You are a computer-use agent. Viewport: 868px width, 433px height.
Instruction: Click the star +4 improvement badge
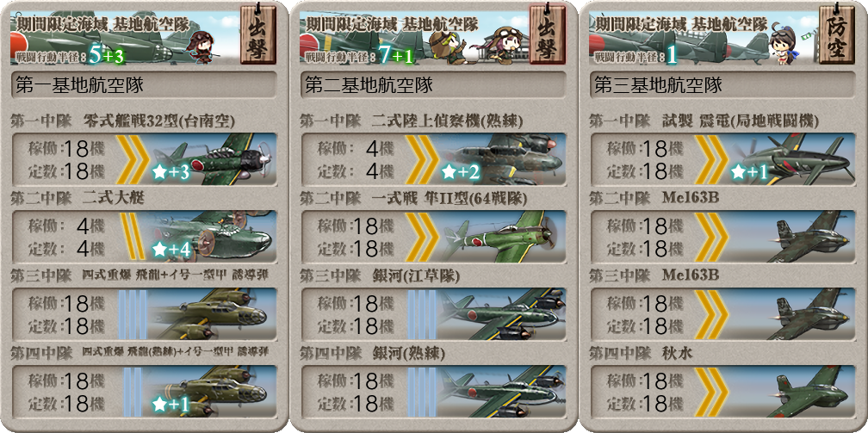(x=171, y=250)
